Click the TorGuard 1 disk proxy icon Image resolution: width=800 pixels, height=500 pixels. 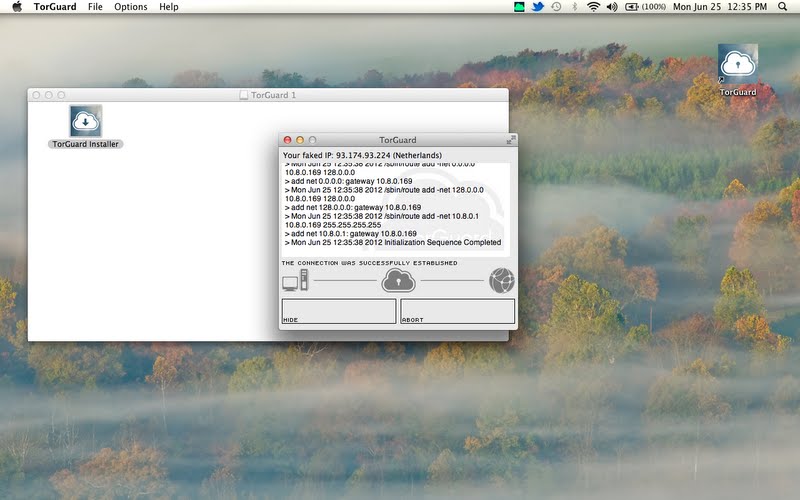point(244,95)
